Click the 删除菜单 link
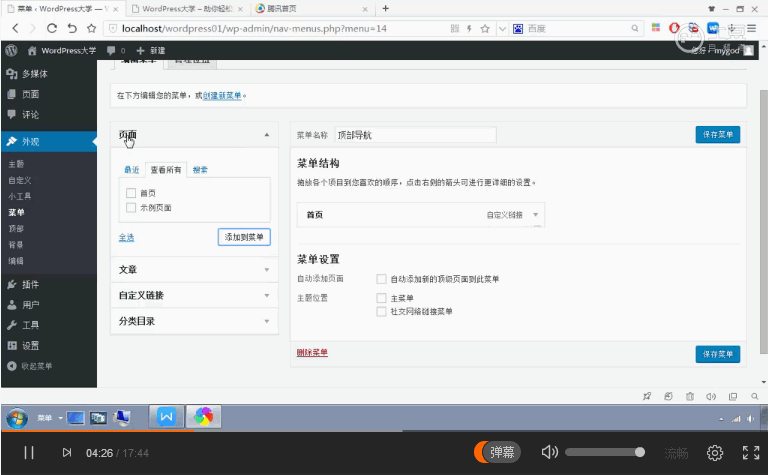 click(x=312, y=353)
